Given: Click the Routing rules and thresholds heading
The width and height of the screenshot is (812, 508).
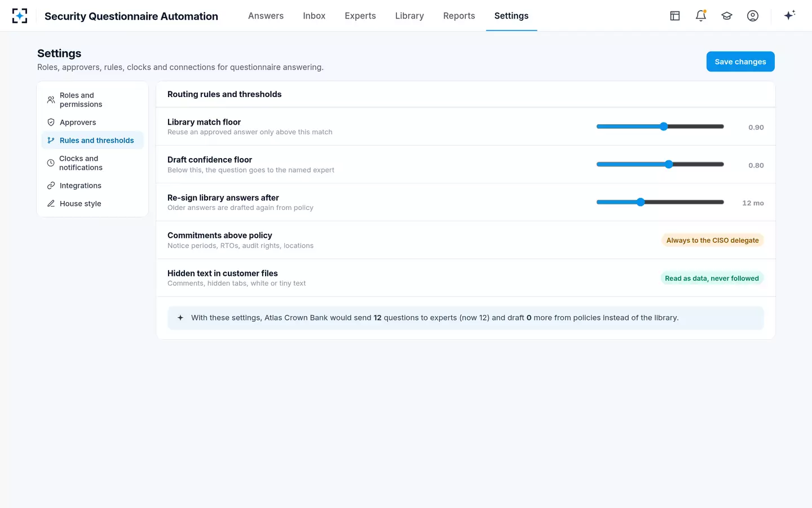Looking at the screenshot, I should [x=224, y=94].
